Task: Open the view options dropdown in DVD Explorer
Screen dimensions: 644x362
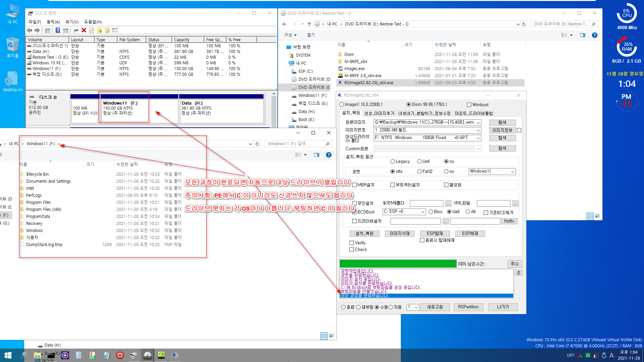Action: point(571,35)
